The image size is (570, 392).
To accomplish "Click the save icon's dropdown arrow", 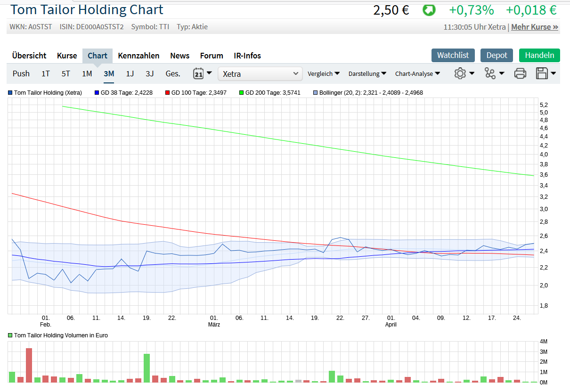I will 553,73.
